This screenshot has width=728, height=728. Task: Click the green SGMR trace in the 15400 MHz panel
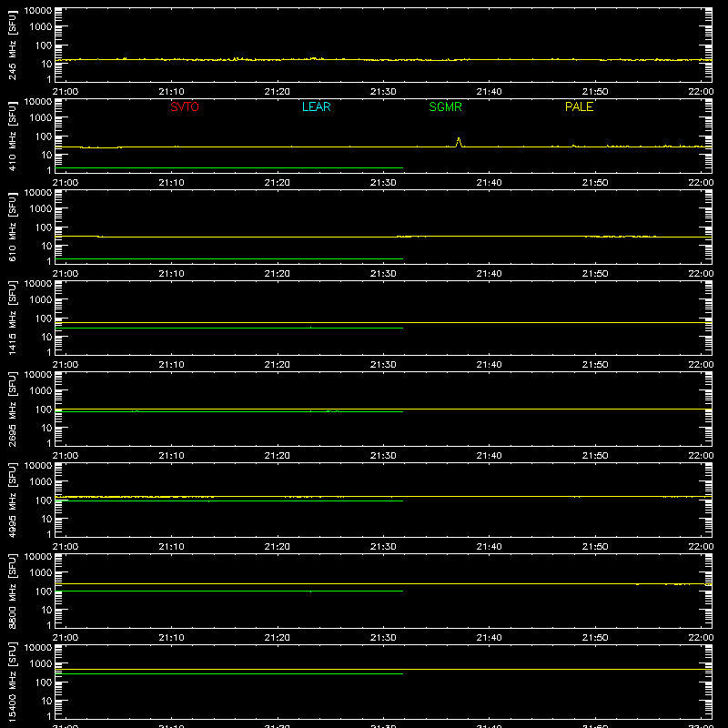[x=229, y=673]
